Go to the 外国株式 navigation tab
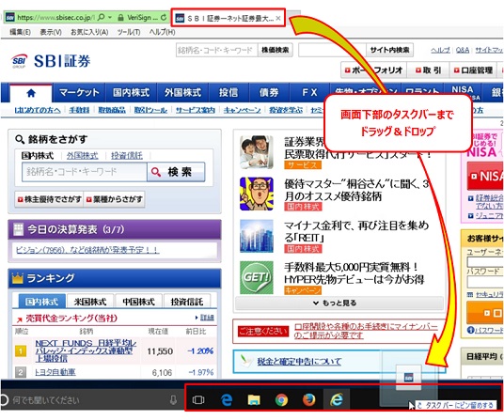Image resolution: width=504 pixels, height=420 pixels. (183, 93)
